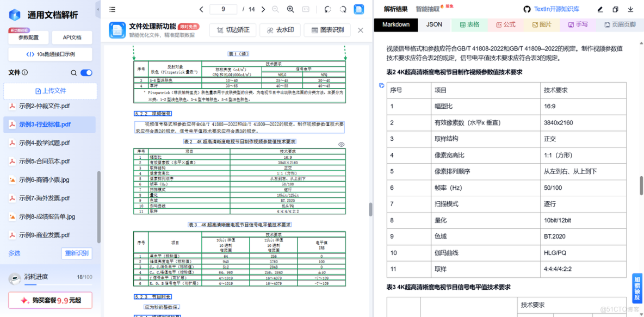Click the copy result icon
Viewport: 644px width, 317px height.
coord(616,9)
